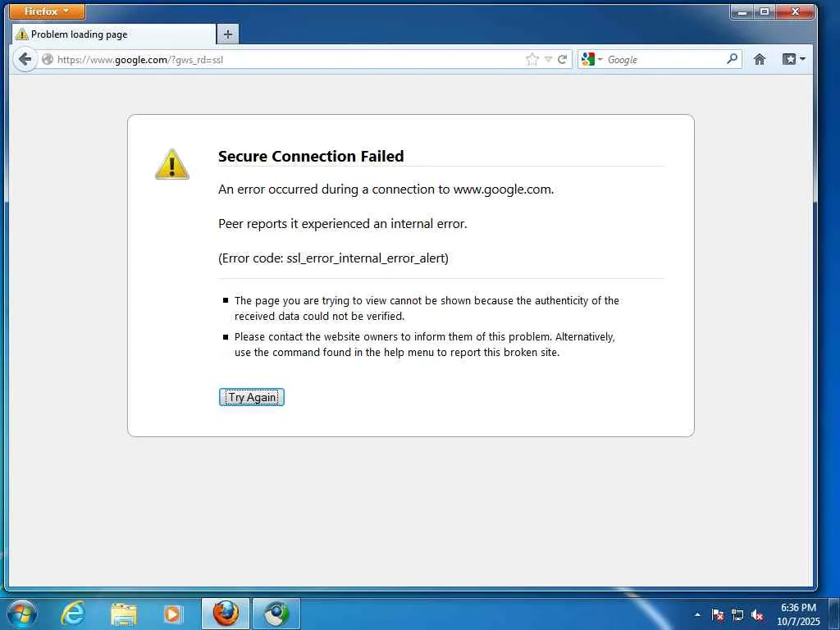Image resolution: width=840 pixels, height=630 pixels.
Task: Open the globe application beside Firefox in the taskbar
Action: pos(276,614)
